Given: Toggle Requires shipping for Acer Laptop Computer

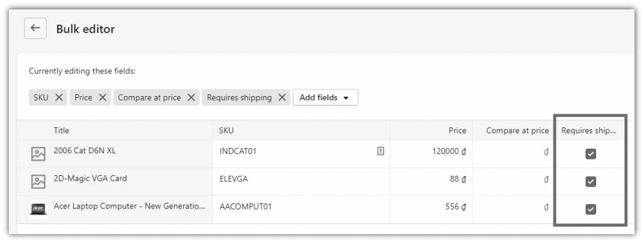Looking at the screenshot, I should [591, 209].
